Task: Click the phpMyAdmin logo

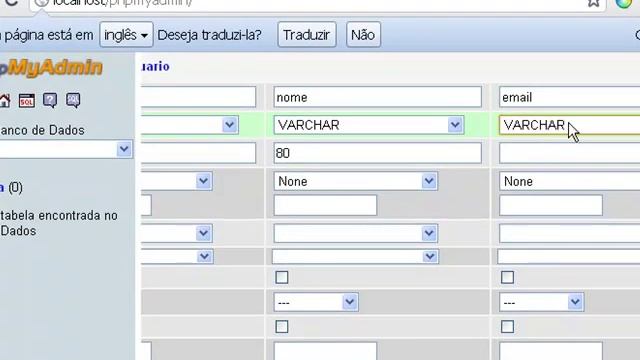Action: [x=51, y=67]
